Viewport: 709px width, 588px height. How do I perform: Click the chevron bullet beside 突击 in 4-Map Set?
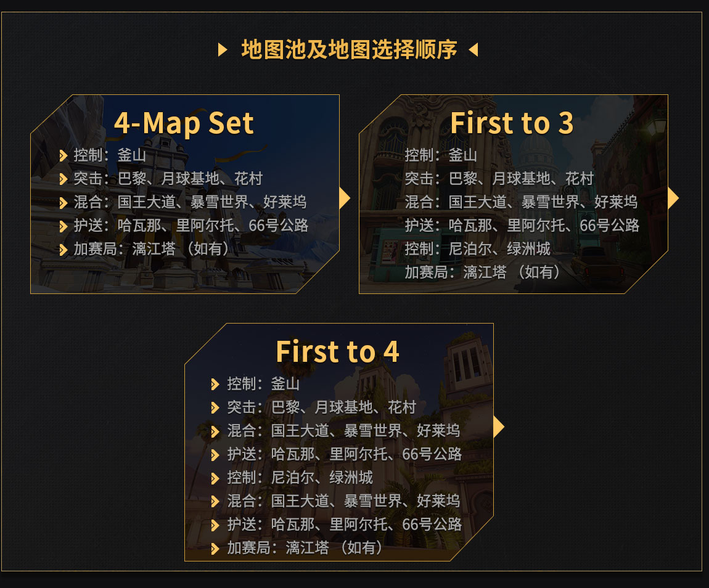point(64,179)
